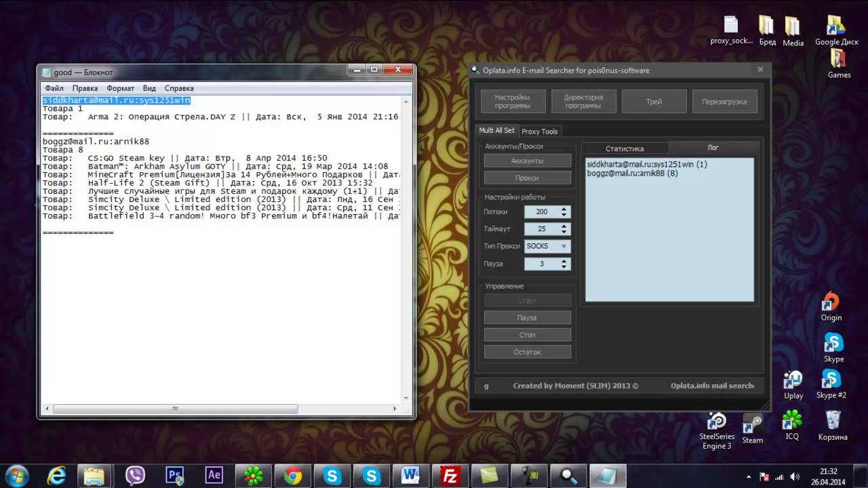Increase the Потоки value with up arrow
The image size is (868, 488).
pyautogui.click(x=564, y=209)
